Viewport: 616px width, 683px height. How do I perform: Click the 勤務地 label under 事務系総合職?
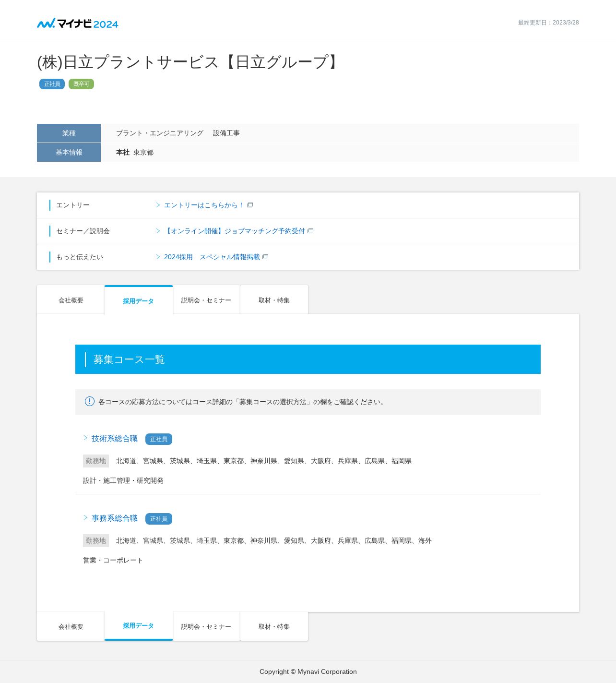tap(96, 540)
